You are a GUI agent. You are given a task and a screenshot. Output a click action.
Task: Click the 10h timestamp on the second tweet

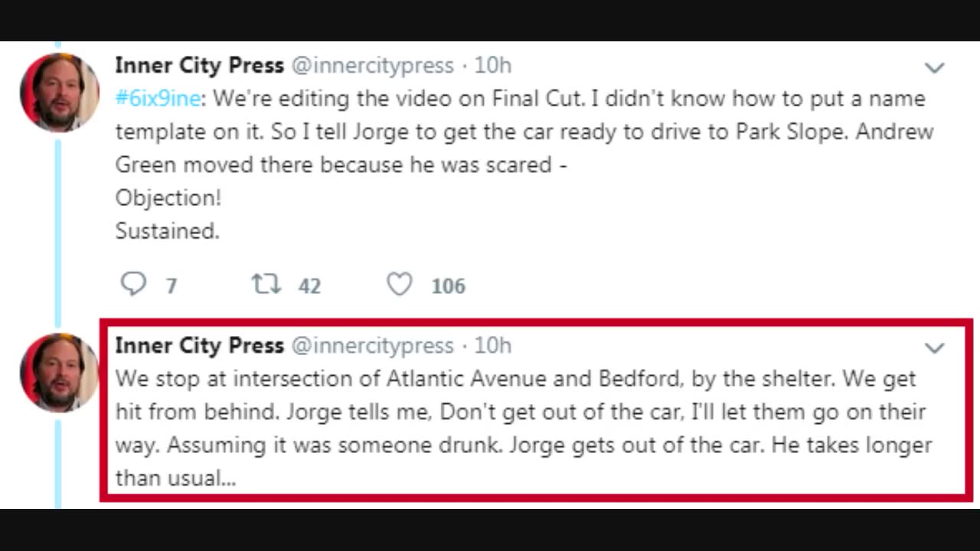[492, 345]
